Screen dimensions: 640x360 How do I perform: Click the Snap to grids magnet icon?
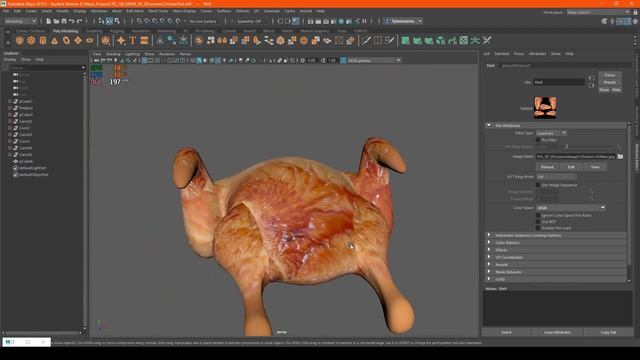140,21
